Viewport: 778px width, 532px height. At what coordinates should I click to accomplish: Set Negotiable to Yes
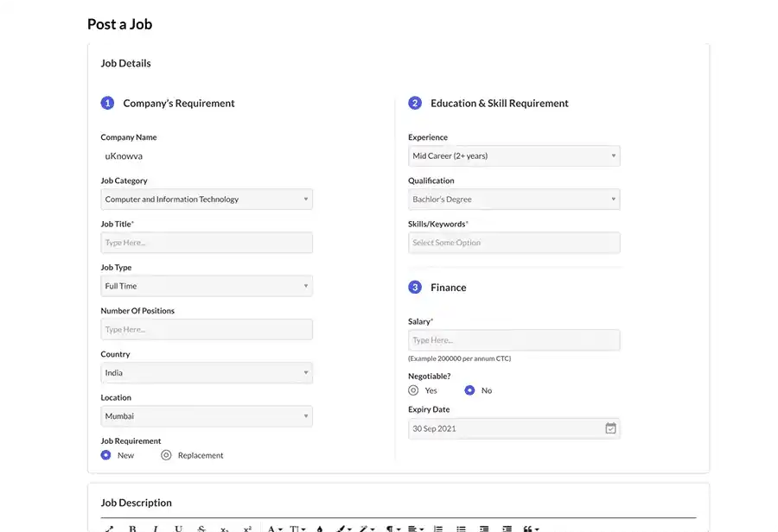(413, 390)
